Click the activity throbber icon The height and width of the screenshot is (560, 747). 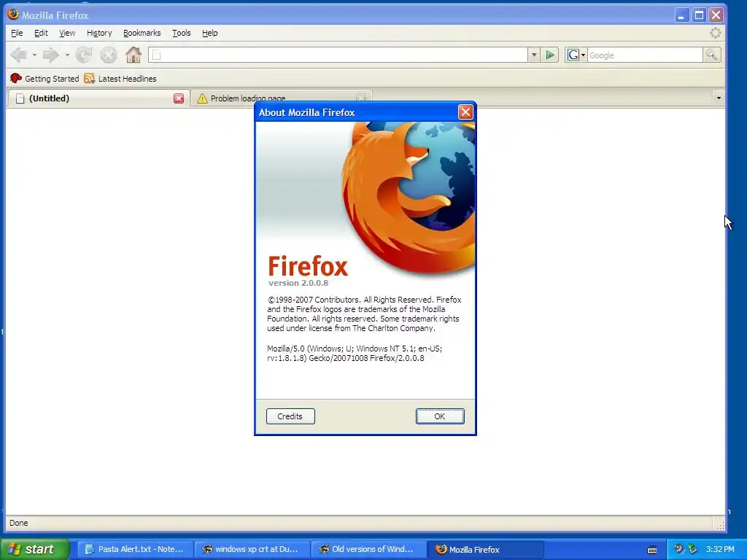point(715,33)
